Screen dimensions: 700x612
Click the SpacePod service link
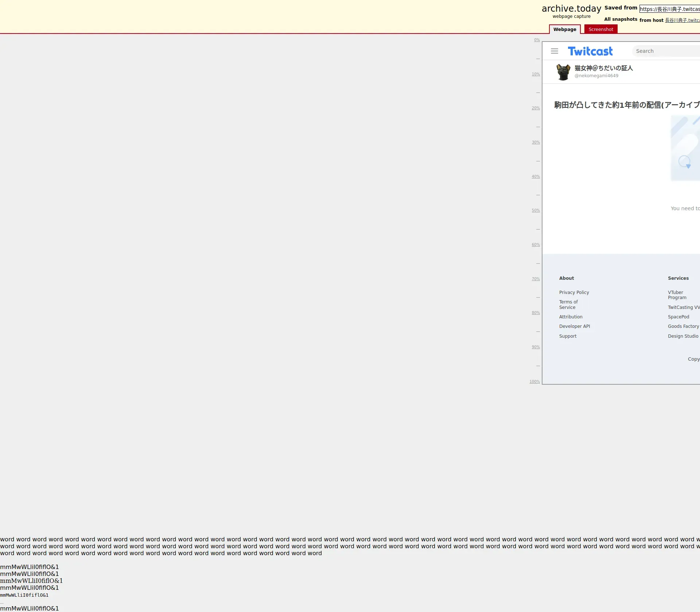678,317
